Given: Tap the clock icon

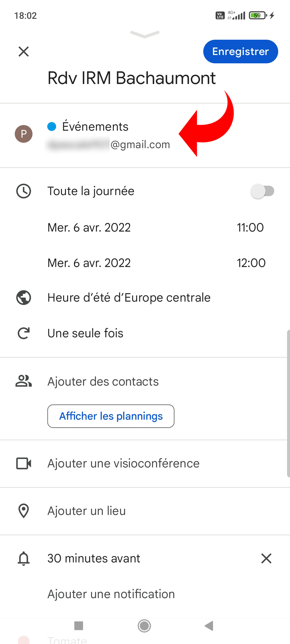Looking at the screenshot, I should point(24,191).
